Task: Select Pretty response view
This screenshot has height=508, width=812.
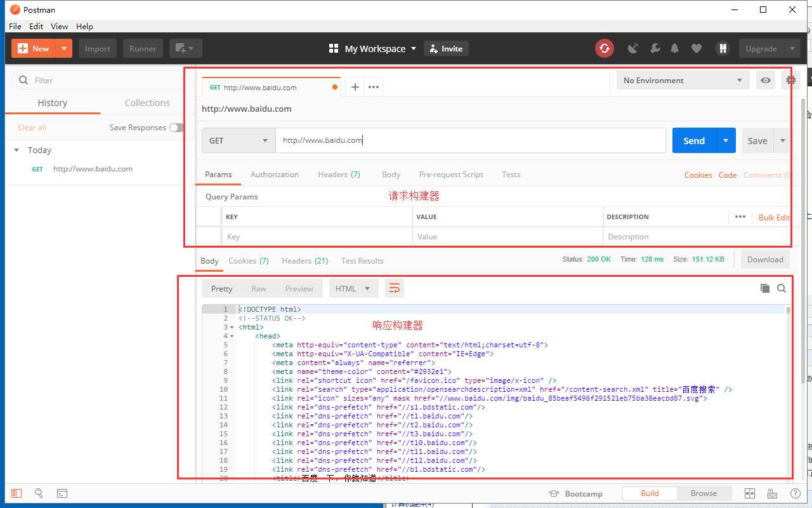Action: [x=222, y=288]
